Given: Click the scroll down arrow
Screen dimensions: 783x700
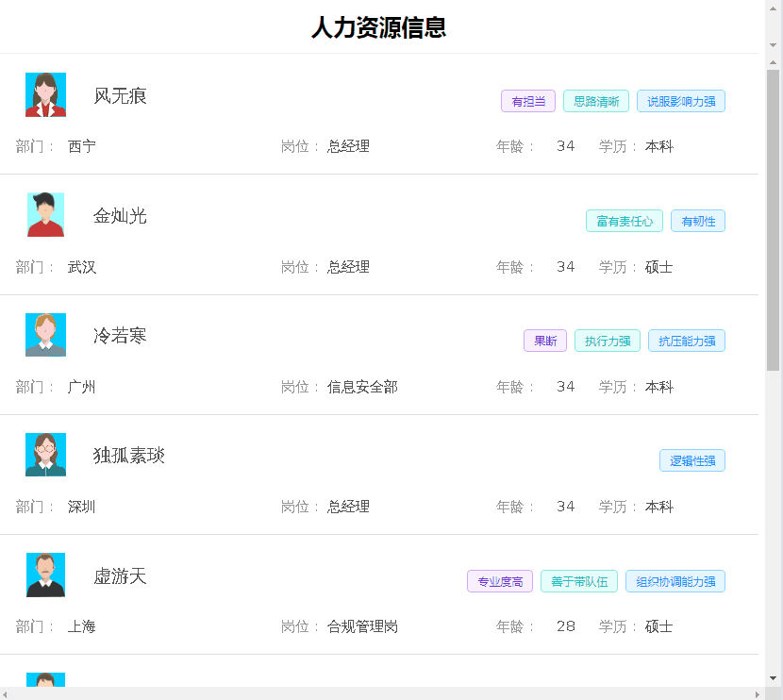Looking at the screenshot, I should click(x=773, y=677).
